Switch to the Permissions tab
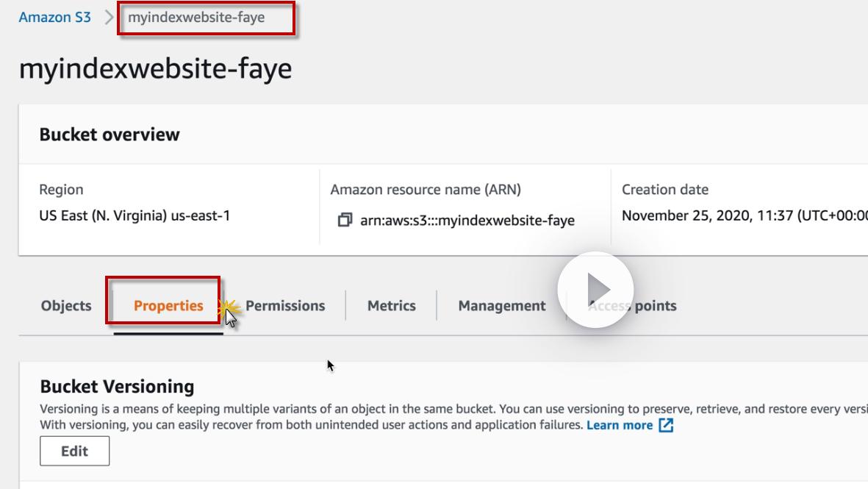868x489 pixels. 285,306
